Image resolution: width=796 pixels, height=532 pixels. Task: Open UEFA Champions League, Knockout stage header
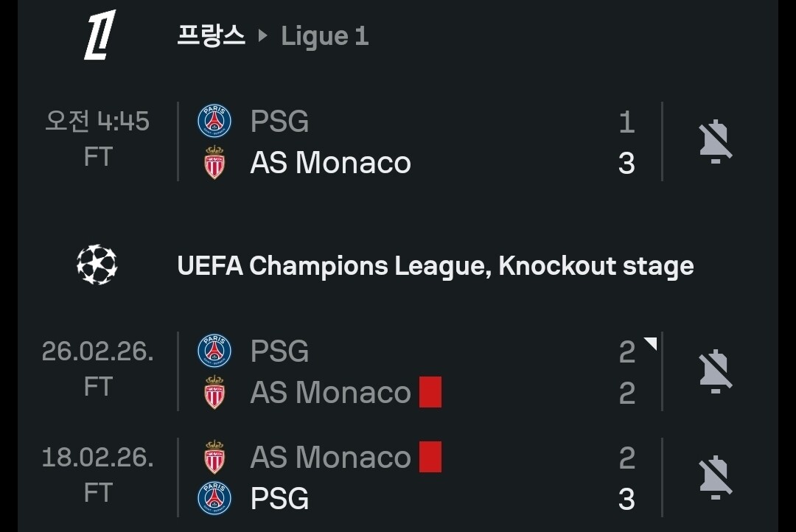[x=435, y=266]
